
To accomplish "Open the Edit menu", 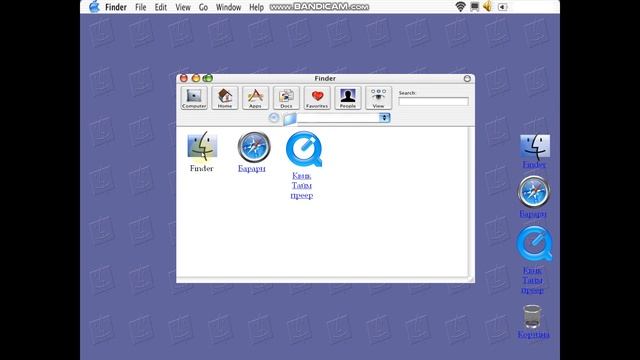I will (x=160, y=7).
